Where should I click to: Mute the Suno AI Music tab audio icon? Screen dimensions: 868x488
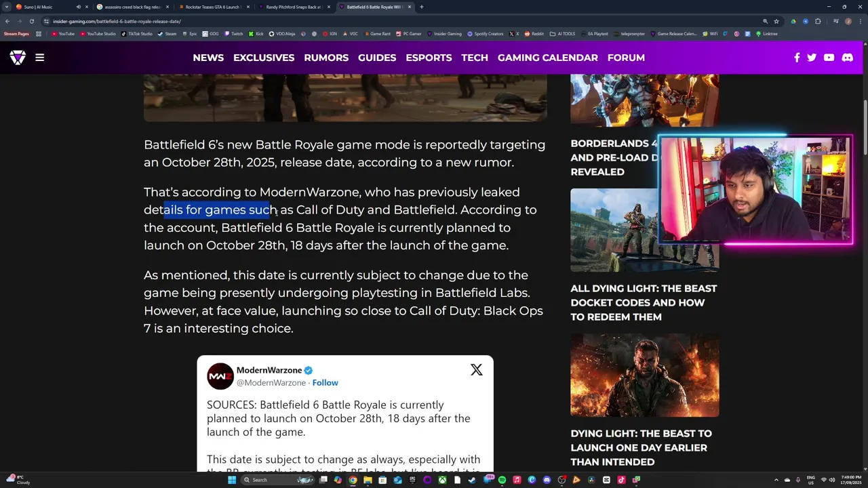tap(78, 7)
